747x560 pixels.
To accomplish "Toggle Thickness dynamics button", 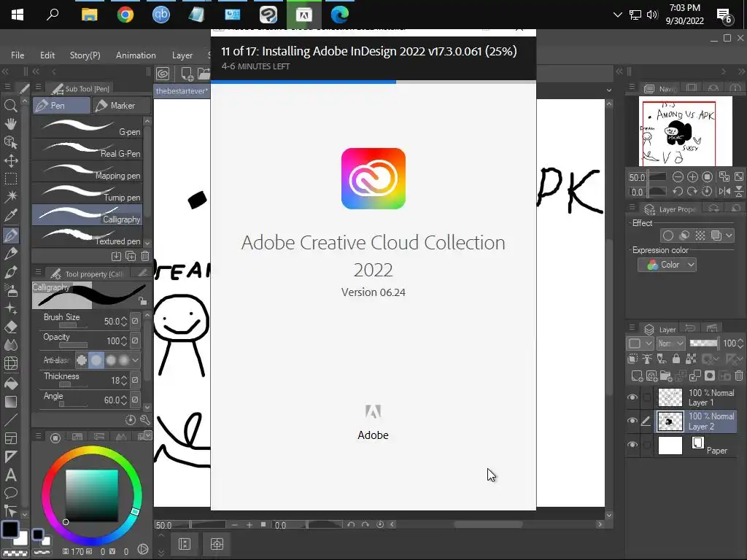I will click(x=135, y=380).
